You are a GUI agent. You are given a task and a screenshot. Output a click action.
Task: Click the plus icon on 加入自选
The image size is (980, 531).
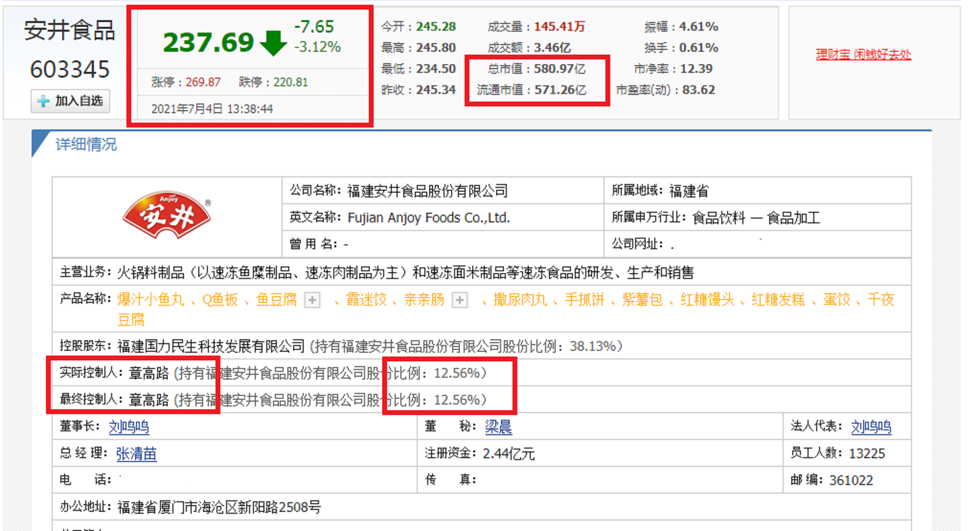pos(43,101)
